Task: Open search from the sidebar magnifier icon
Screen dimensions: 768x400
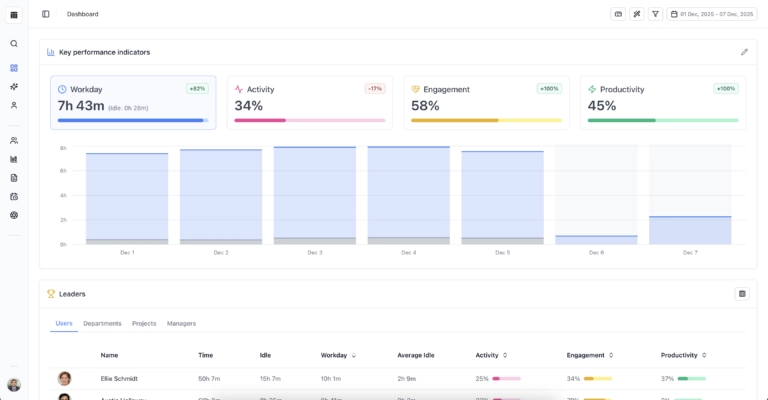Action: [14, 44]
